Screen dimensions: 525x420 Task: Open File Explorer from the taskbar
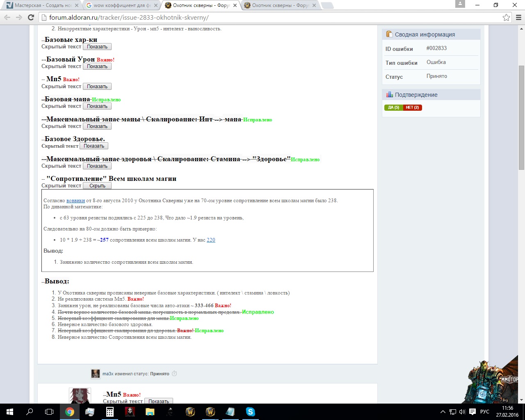pyautogui.click(x=150, y=412)
